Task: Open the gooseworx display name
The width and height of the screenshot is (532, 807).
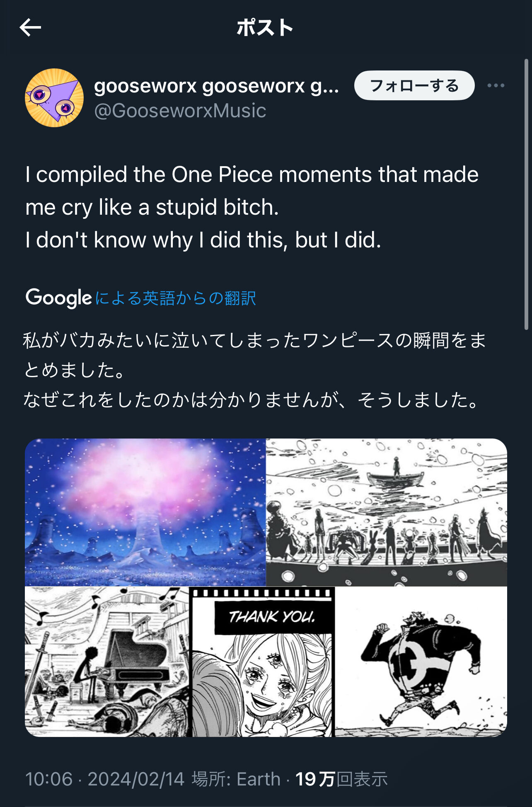Action: [x=216, y=86]
